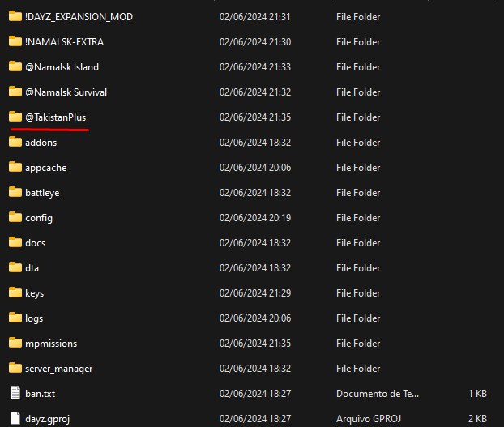Click the !NAMALSK-EXTRA folder name
The width and height of the screenshot is (504, 427).
64,42
